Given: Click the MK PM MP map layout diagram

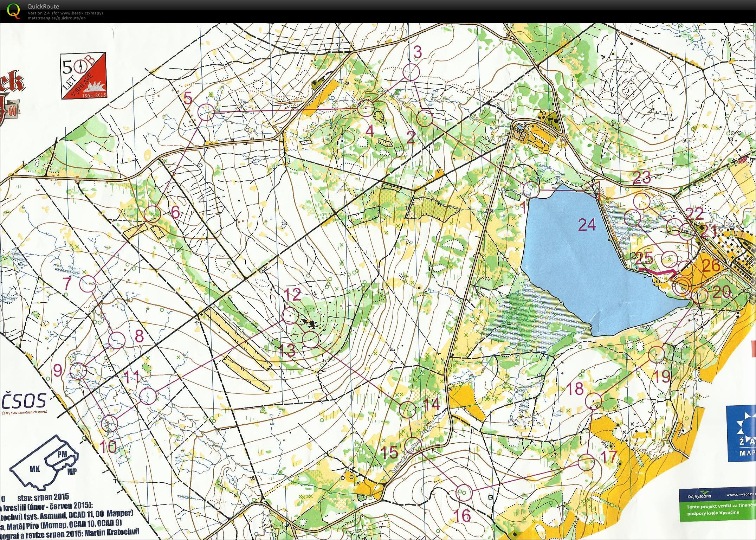Looking at the screenshot, I should (44, 463).
